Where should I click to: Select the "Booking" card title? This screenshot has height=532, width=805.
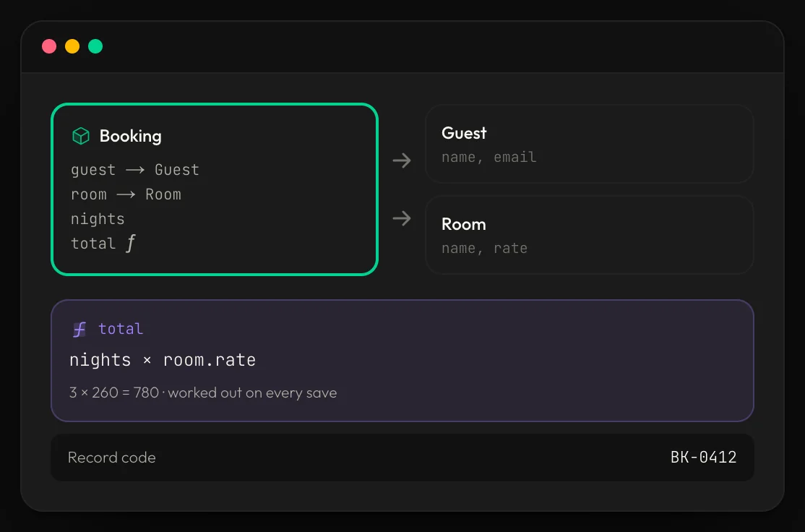pyautogui.click(x=130, y=136)
